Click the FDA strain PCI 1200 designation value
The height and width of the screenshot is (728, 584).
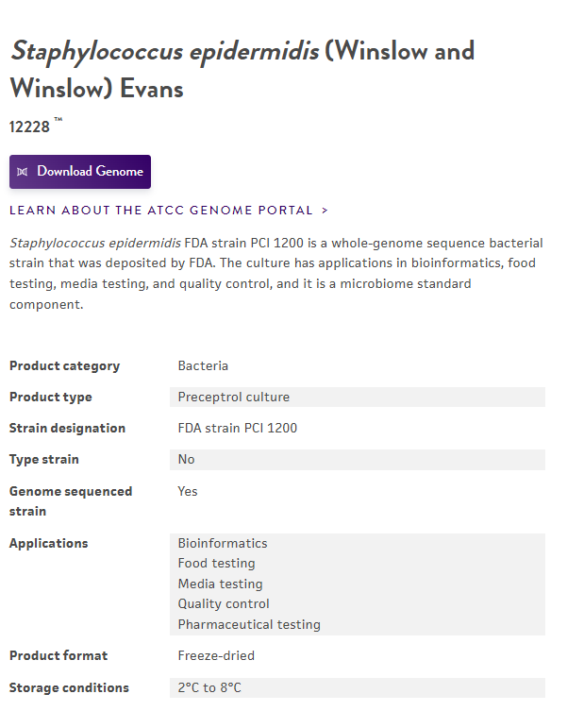pyautogui.click(x=238, y=428)
